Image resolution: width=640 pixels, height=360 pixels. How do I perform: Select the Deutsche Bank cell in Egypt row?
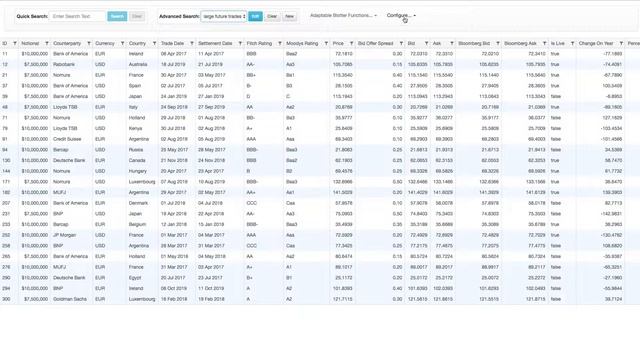(72, 278)
